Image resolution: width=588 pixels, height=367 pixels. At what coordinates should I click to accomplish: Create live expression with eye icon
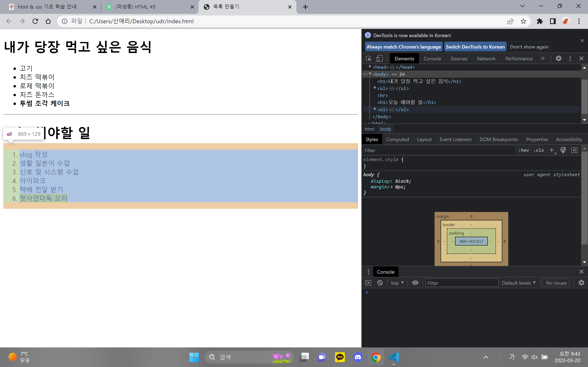coord(415,283)
